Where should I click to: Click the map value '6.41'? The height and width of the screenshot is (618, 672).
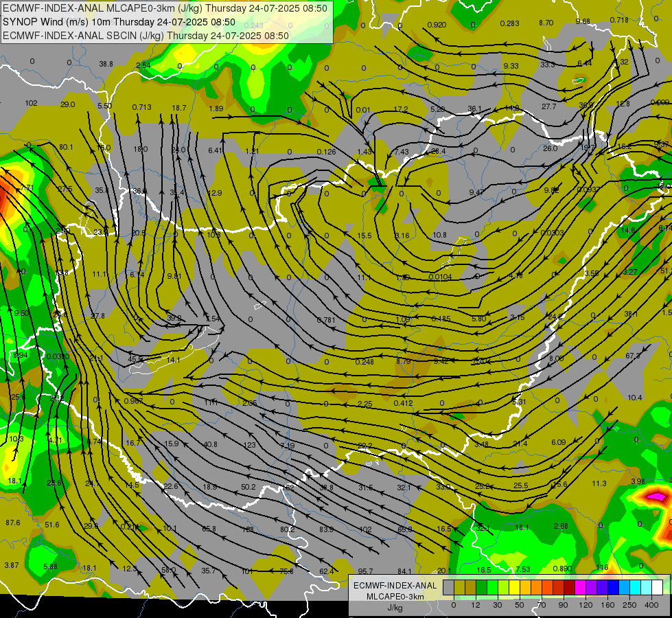tap(216, 150)
